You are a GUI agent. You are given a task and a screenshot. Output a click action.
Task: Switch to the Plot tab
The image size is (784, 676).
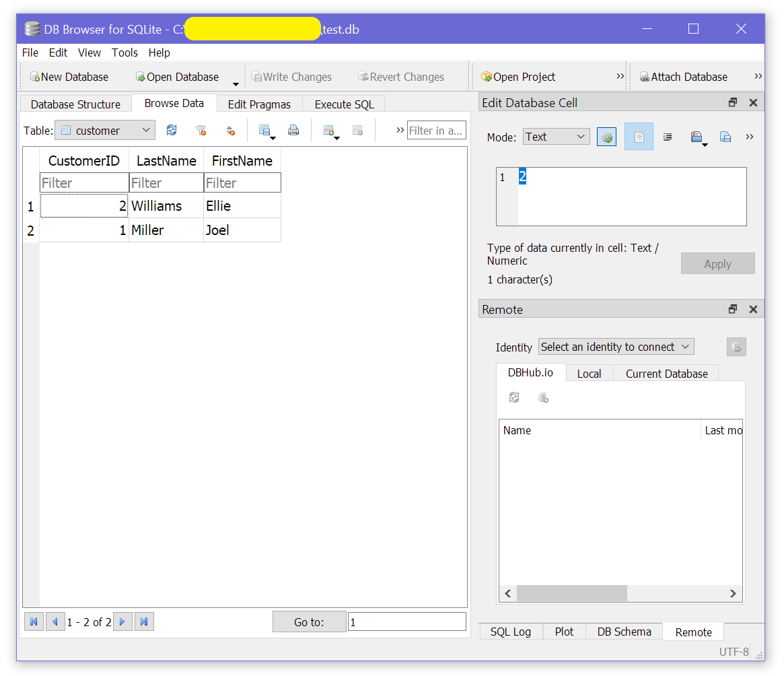564,632
